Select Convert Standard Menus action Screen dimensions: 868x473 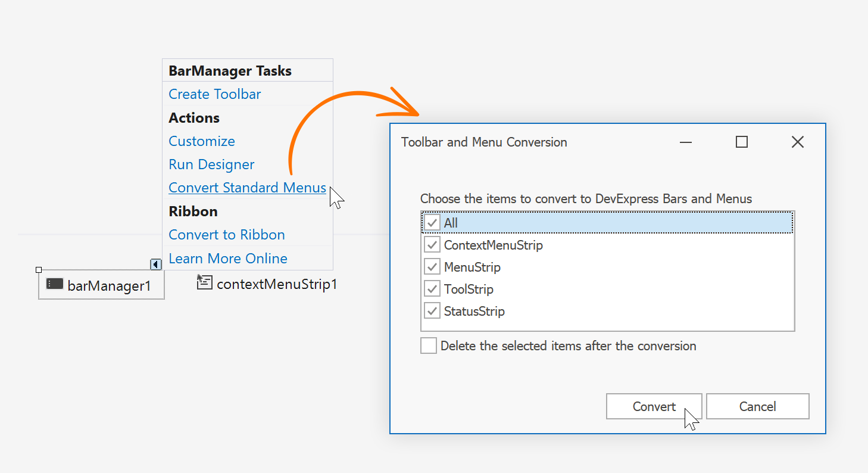click(247, 188)
